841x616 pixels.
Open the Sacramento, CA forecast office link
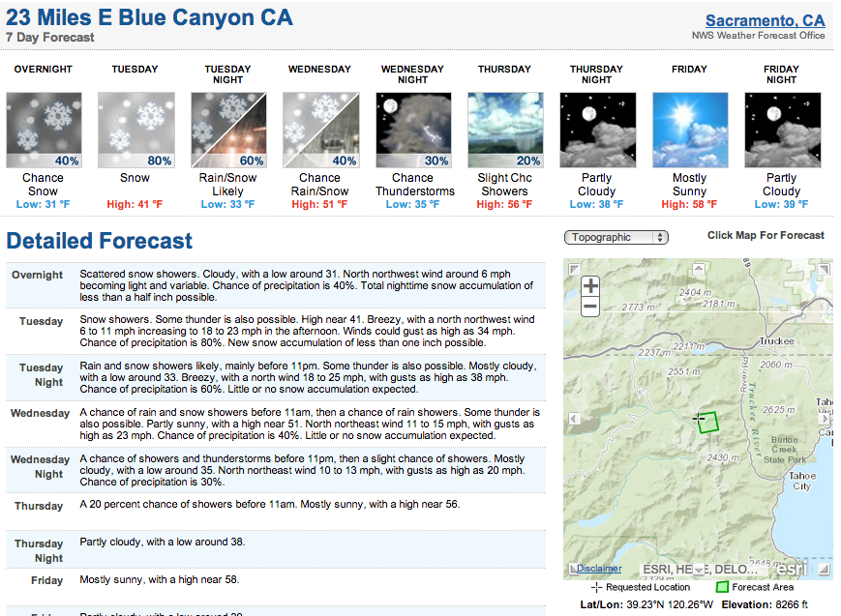pyautogui.click(x=765, y=20)
